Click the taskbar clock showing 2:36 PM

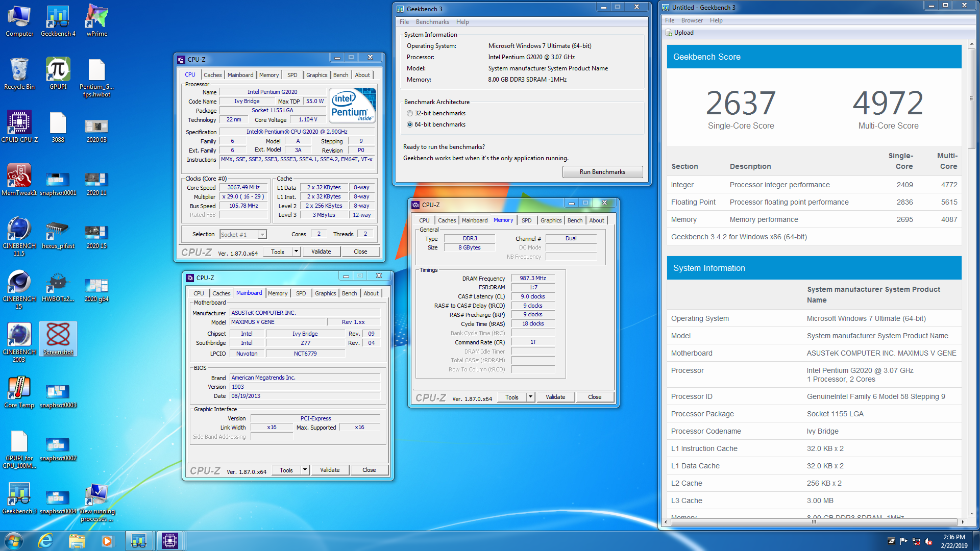[954, 541]
